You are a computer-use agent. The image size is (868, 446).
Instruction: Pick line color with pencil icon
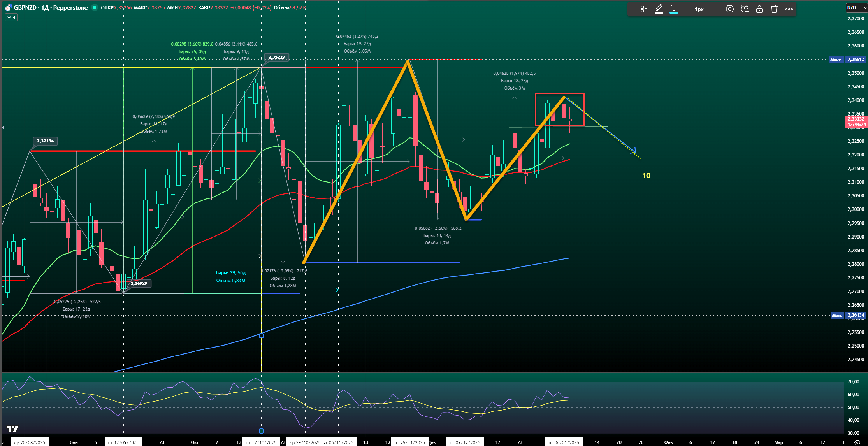tap(659, 9)
